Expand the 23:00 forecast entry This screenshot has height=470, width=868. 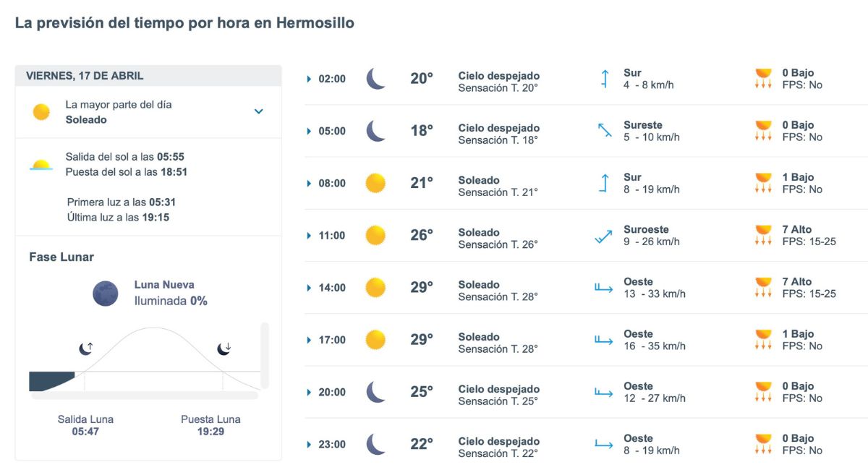(310, 444)
